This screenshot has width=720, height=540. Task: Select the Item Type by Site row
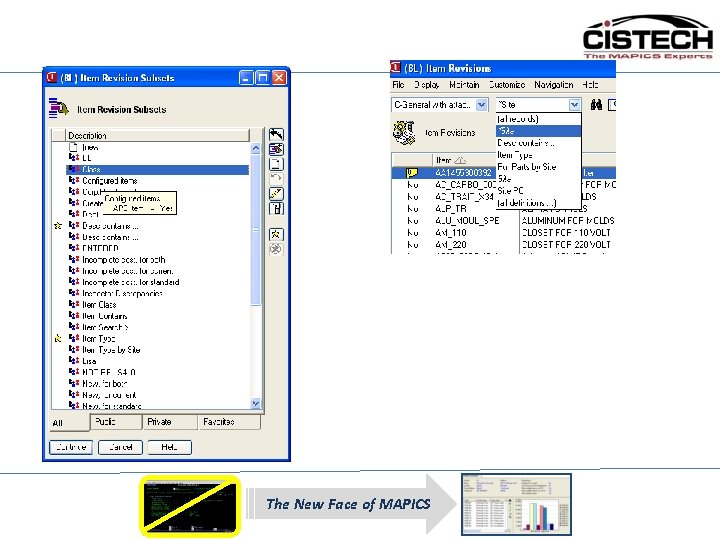(158, 349)
